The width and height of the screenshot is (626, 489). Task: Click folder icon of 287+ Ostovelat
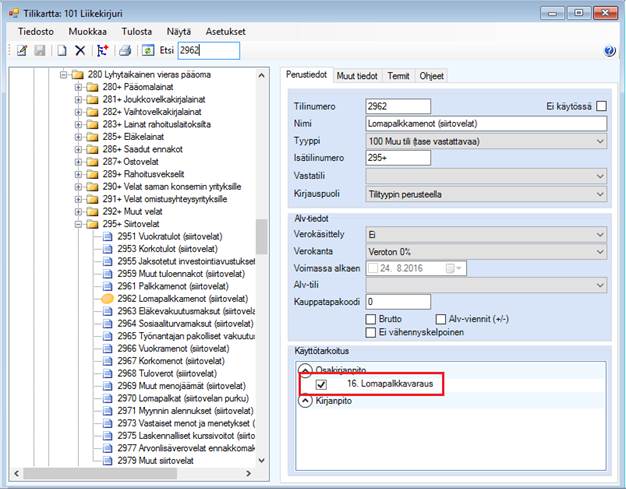pos(92,162)
